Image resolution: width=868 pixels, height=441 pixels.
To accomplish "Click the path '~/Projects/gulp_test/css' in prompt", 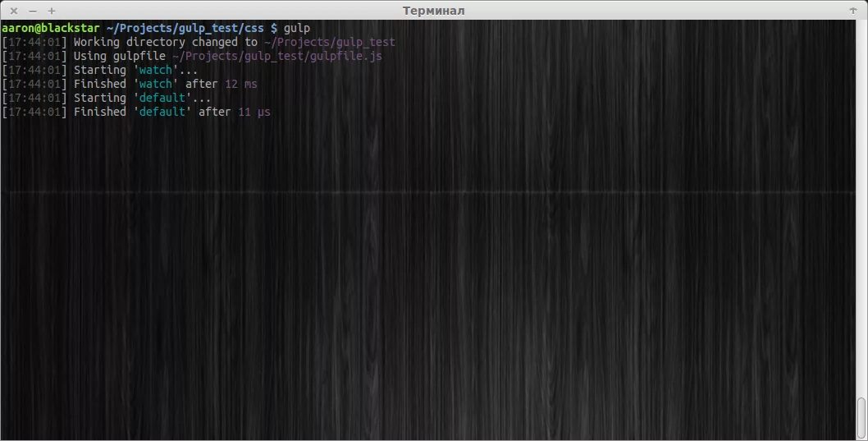I will pos(185,28).
